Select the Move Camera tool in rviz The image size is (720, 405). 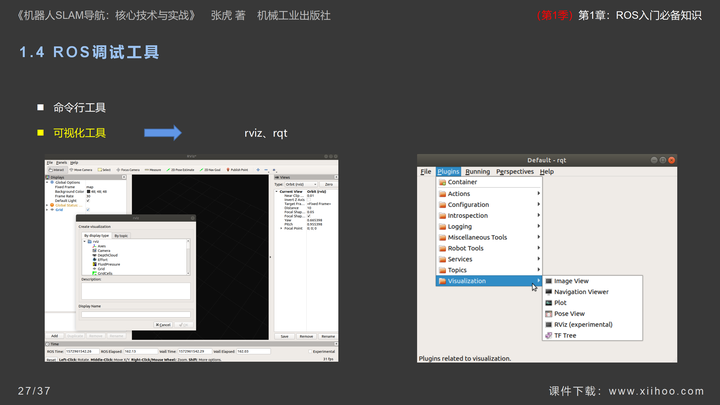(x=81, y=170)
